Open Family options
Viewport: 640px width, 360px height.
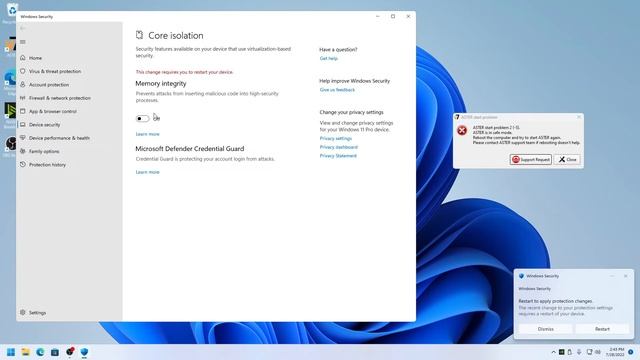[x=44, y=151]
